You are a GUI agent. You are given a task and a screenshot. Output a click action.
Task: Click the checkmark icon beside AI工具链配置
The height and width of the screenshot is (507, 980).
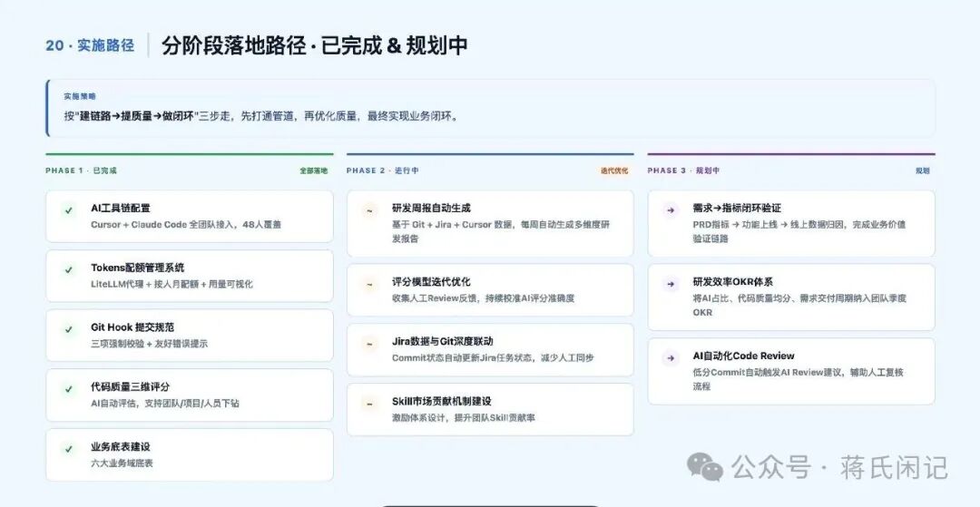(69, 210)
